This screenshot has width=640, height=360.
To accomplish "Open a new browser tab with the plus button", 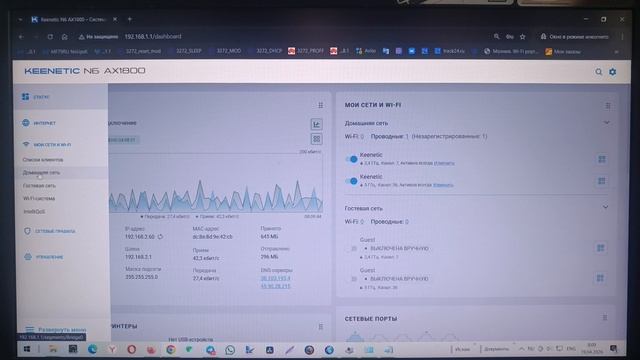I will pyautogui.click(x=130, y=19).
